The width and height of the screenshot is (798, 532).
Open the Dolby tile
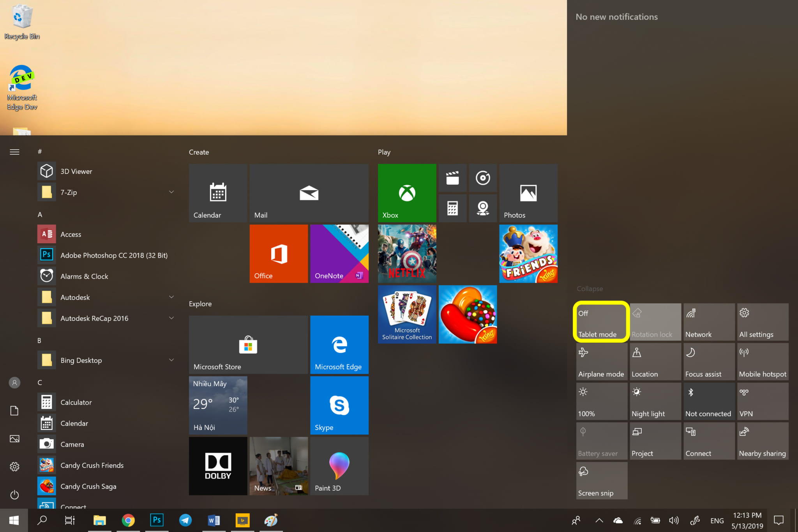(x=218, y=466)
